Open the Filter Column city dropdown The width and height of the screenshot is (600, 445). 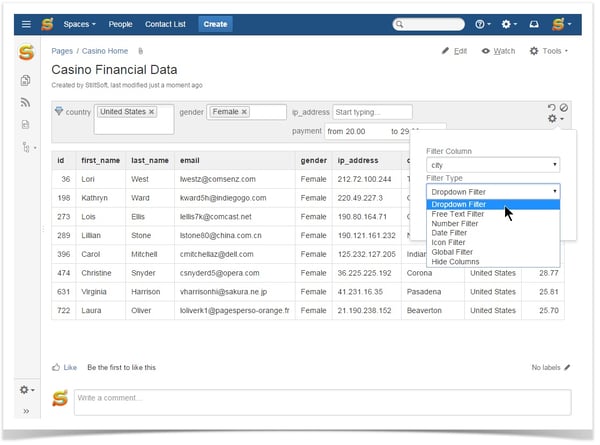492,165
